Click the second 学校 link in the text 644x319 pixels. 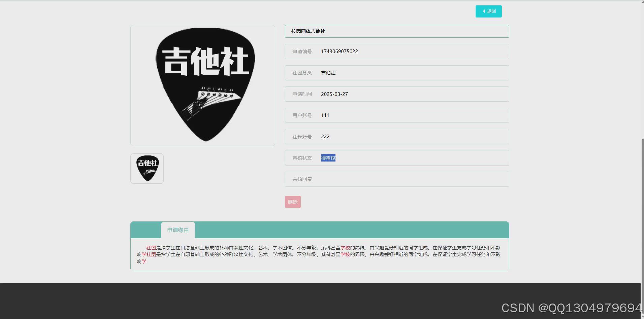click(x=346, y=255)
